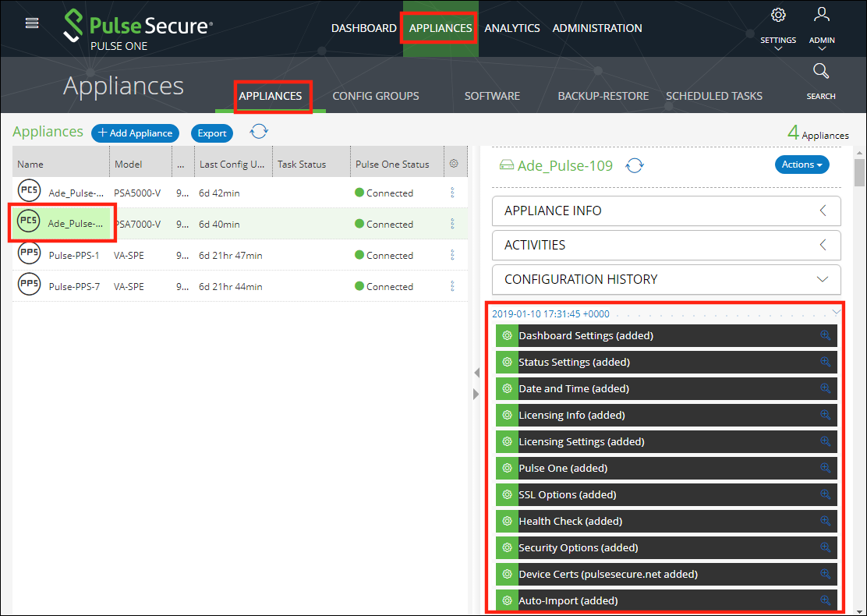This screenshot has width=867, height=616.
Task: Open the hamburger menu icon
Action: click(x=32, y=23)
